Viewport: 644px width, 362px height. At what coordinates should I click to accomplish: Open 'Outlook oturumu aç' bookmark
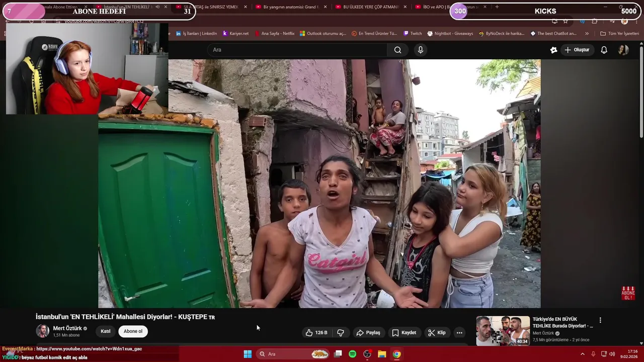323,34
